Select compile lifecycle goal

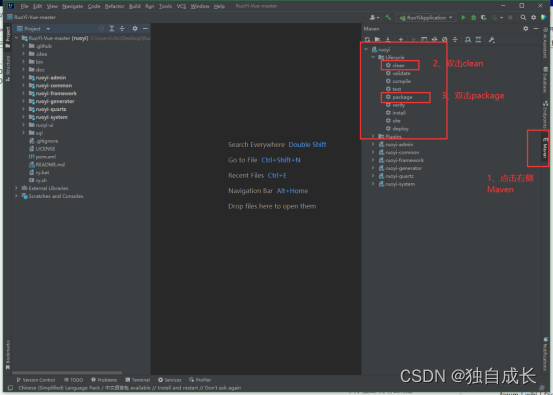click(398, 81)
